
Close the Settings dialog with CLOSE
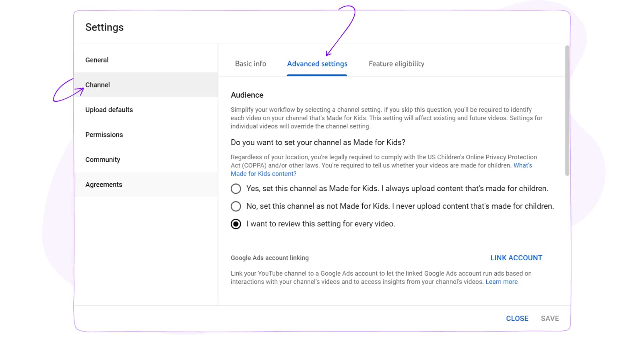click(517, 318)
